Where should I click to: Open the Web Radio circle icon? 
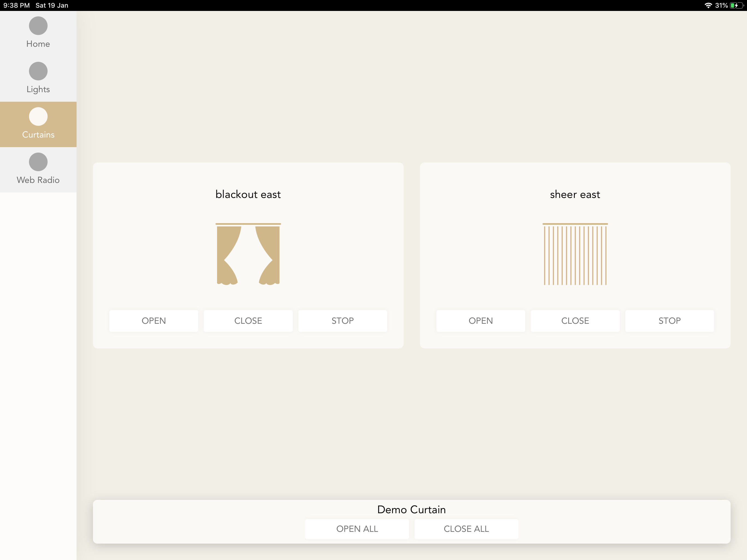pos(38,162)
